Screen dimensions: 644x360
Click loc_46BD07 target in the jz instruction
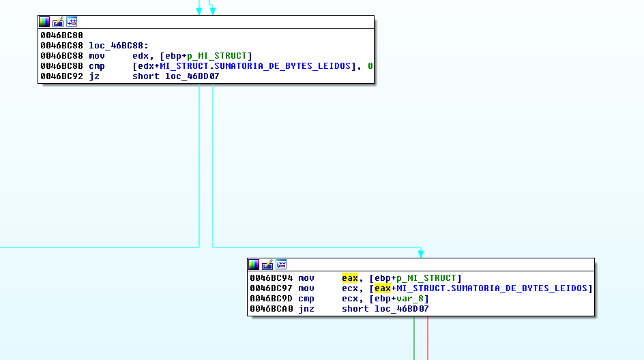192,76
